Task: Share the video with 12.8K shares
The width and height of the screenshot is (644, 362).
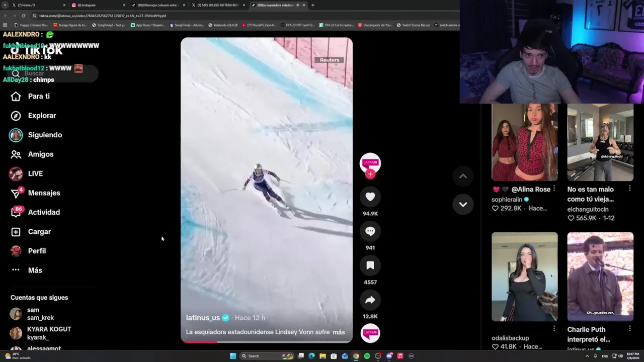Action: tap(370, 300)
